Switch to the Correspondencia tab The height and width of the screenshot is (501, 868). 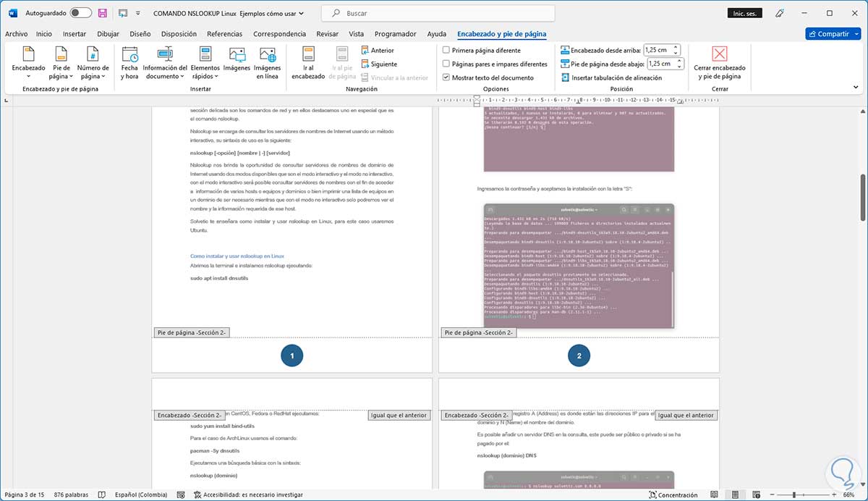[279, 33]
